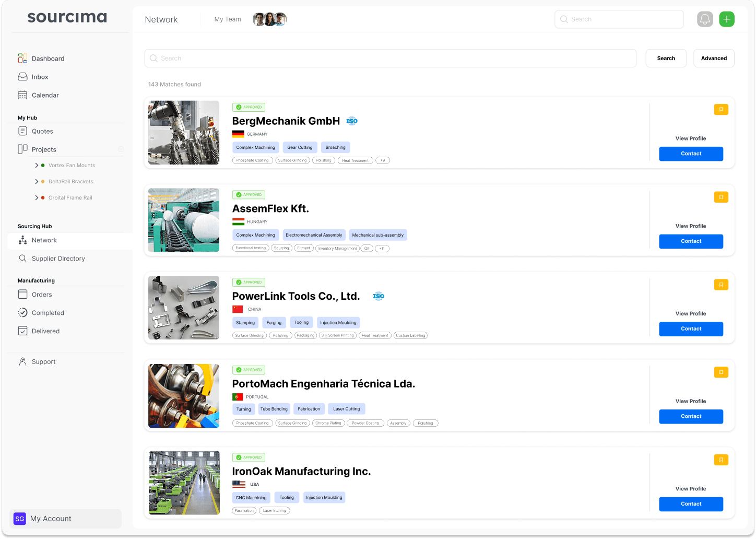Click the sourcima logo
The image size is (756, 539).
[67, 17]
